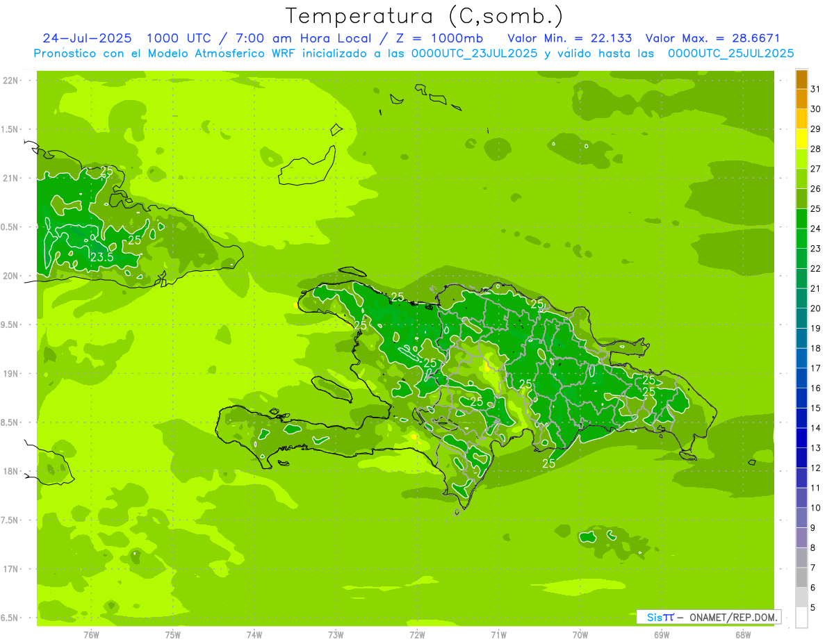Click the "23.5" contour label over Cuba
This screenshot has height=644, width=834.
[x=101, y=257]
